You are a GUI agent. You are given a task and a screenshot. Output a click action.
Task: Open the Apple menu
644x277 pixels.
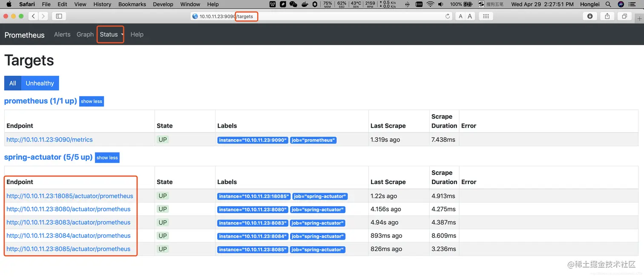tap(9, 4)
